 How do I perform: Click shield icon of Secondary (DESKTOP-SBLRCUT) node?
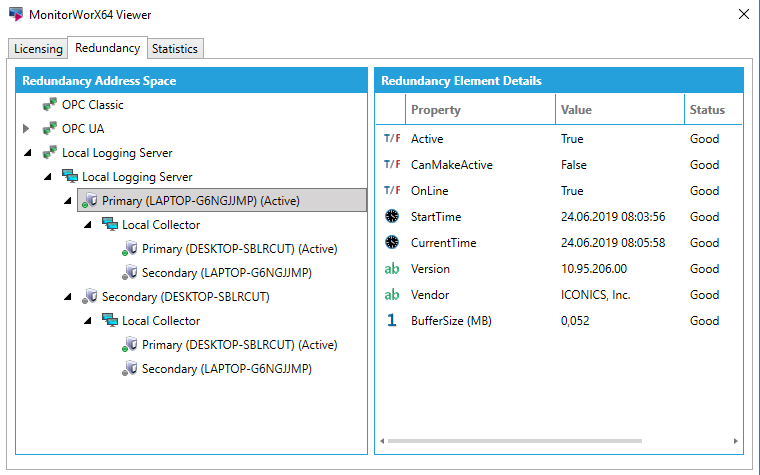(x=90, y=297)
